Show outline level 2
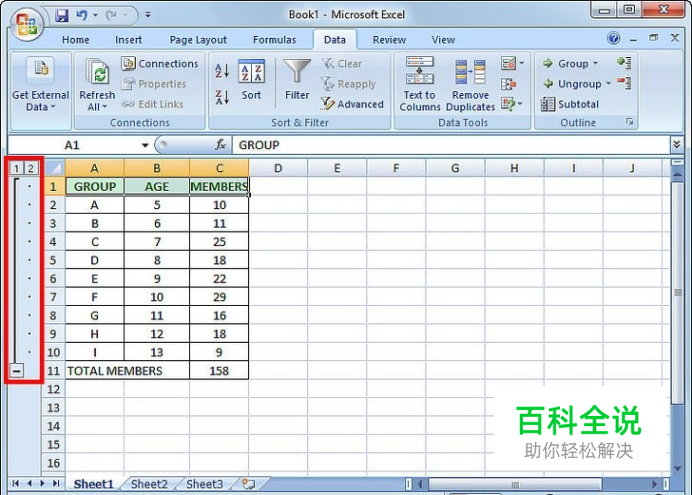The height and width of the screenshot is (495, 692). coord(30,168)
